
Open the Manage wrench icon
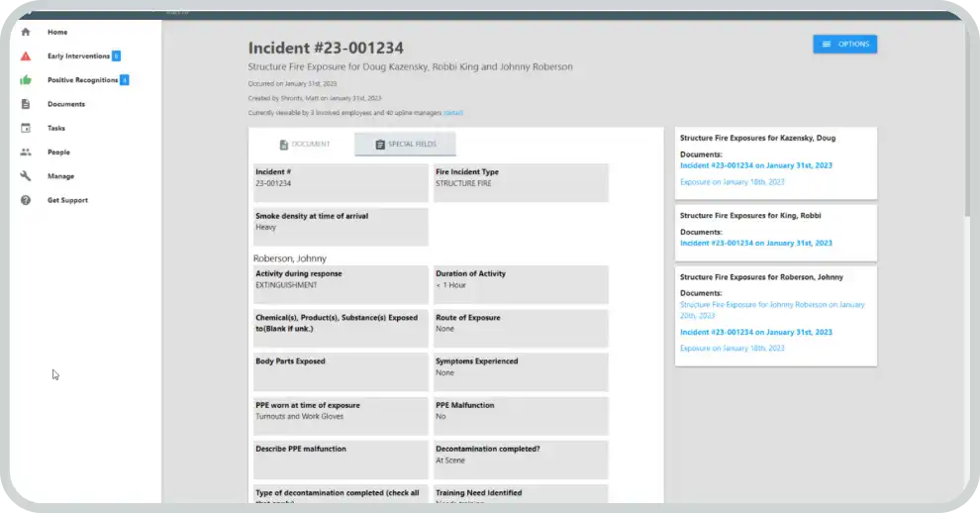26,176
